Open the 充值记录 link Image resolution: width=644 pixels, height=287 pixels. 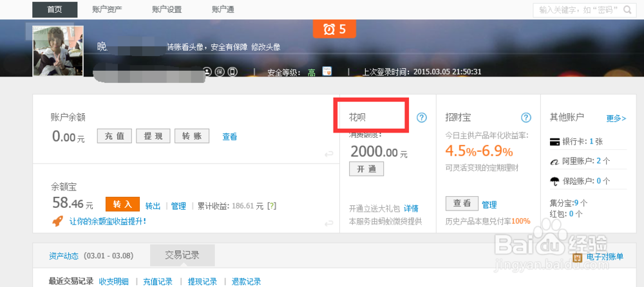[x=158, y=282]
